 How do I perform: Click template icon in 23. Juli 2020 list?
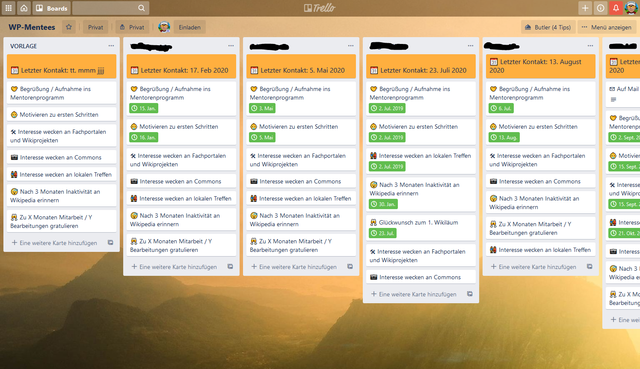(470, 294)
